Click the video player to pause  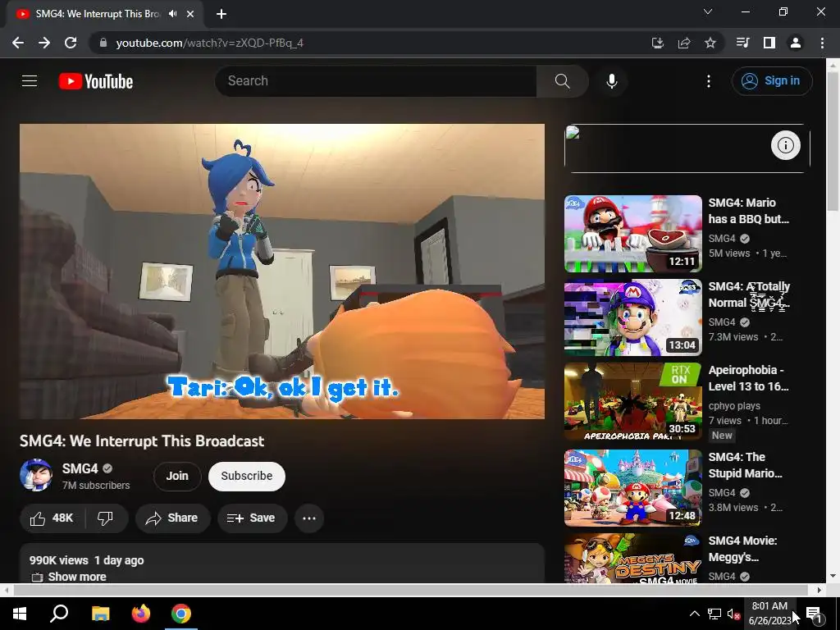(x=282, y=271)
